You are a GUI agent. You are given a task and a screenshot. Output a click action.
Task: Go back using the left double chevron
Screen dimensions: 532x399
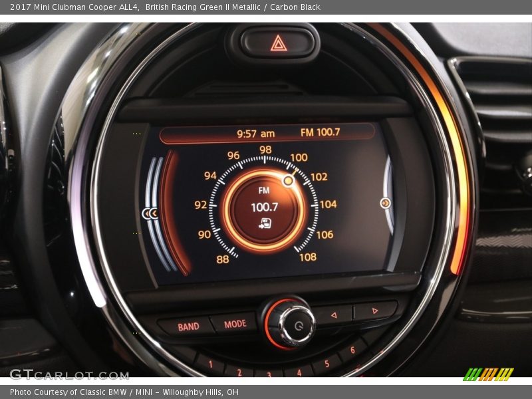tap(151, 213)
